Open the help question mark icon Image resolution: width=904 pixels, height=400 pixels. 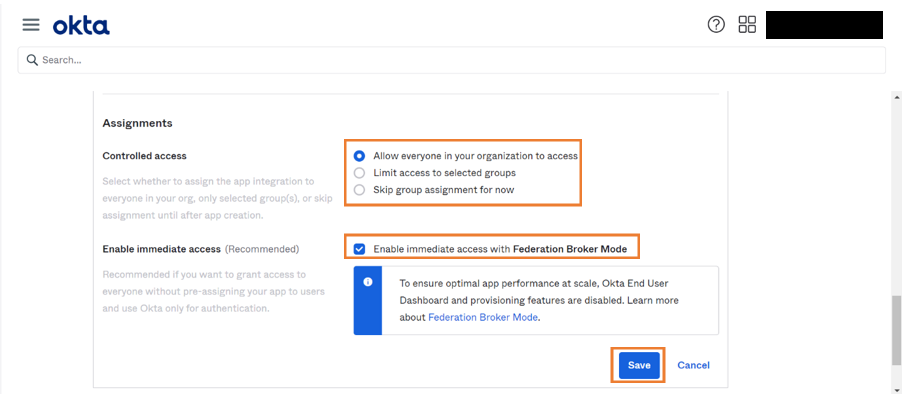[x=716, y=25]
